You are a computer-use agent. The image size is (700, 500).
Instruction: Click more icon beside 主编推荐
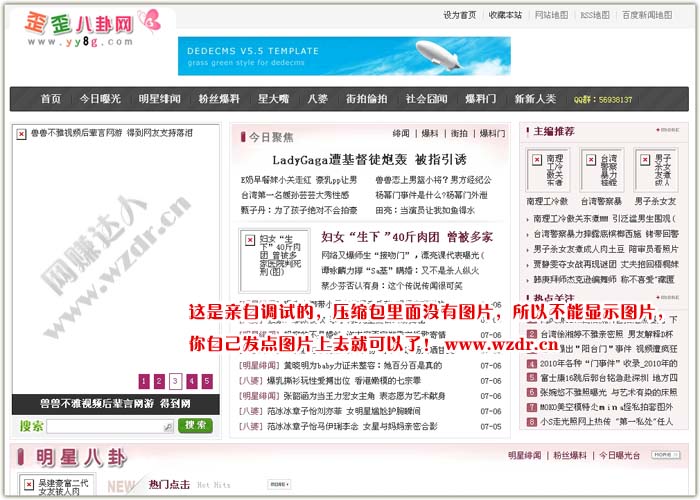(x=668, y=130)
